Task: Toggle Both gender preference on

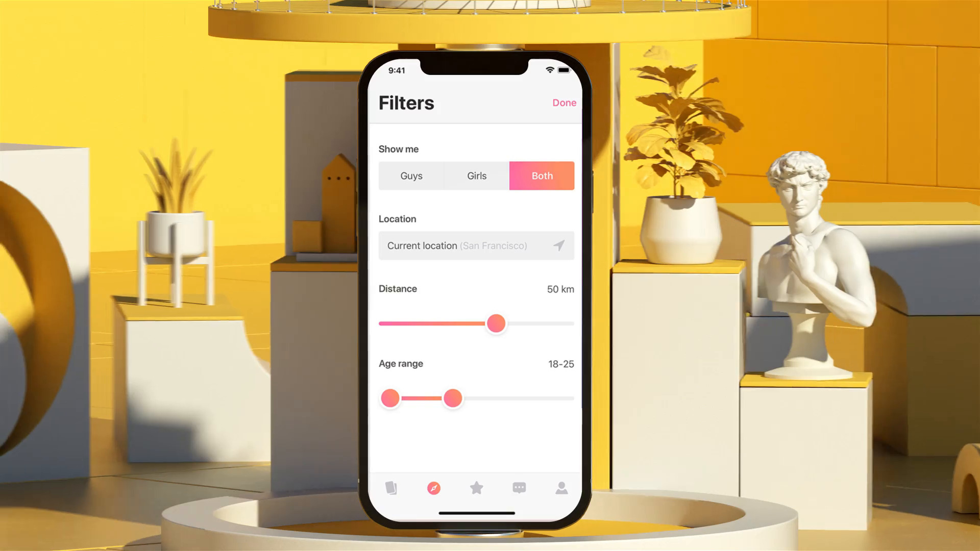Action: 542,176
